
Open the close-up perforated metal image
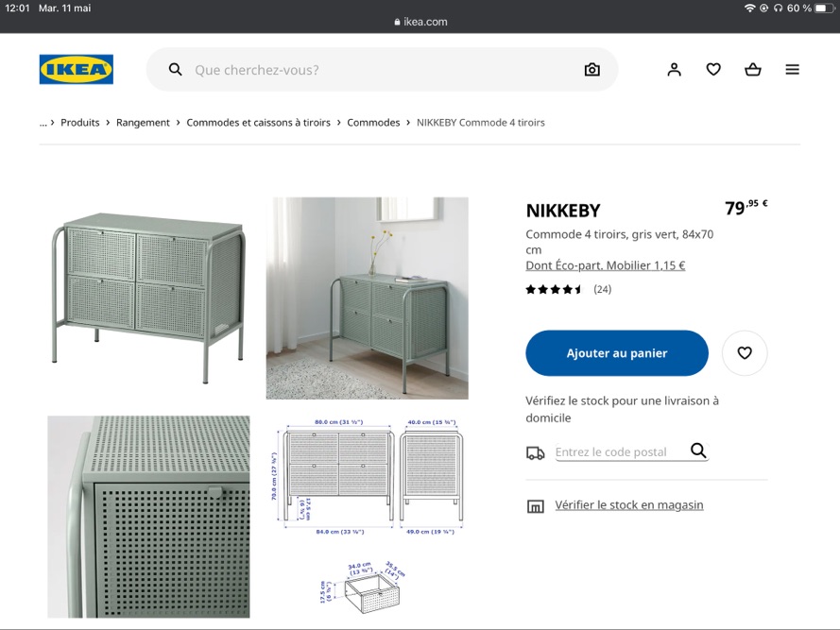[149, 517]
